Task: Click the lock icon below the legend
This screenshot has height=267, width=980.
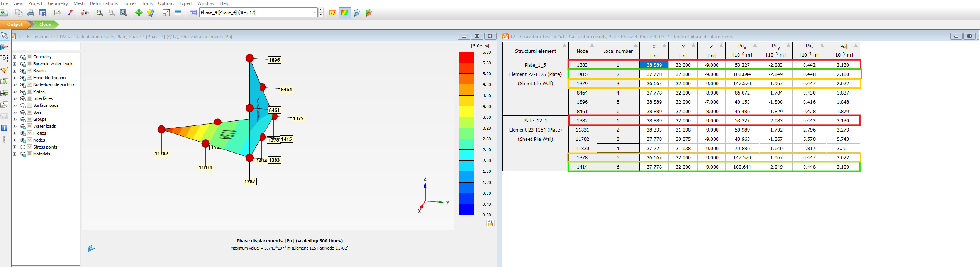Action: [490, 223]
